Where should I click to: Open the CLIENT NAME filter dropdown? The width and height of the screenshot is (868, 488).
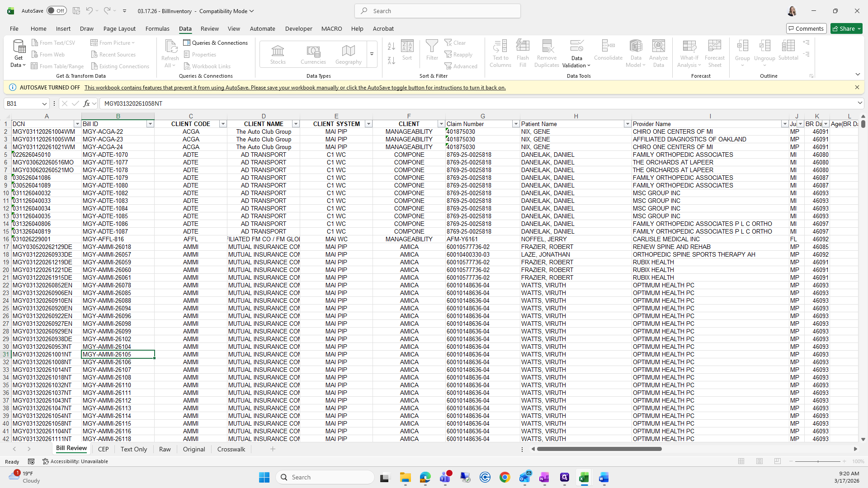tap(296, 124)
